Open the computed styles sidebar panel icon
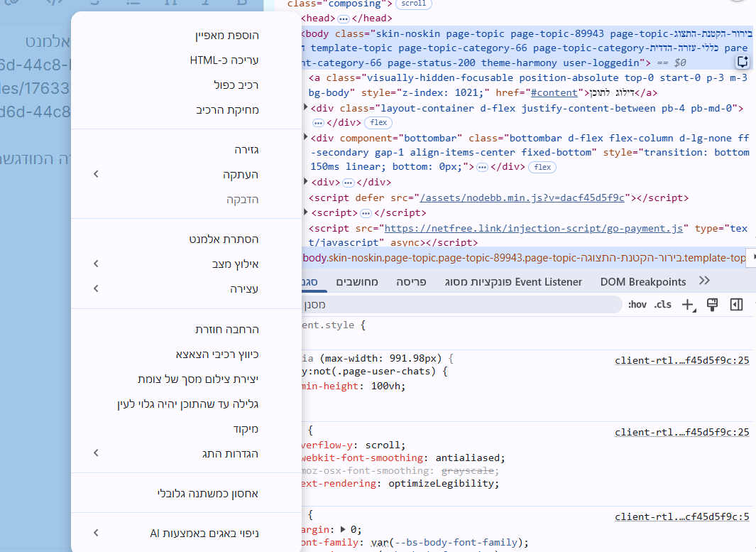Viewport: 756px width, 552px height. [x=736, y=304]
